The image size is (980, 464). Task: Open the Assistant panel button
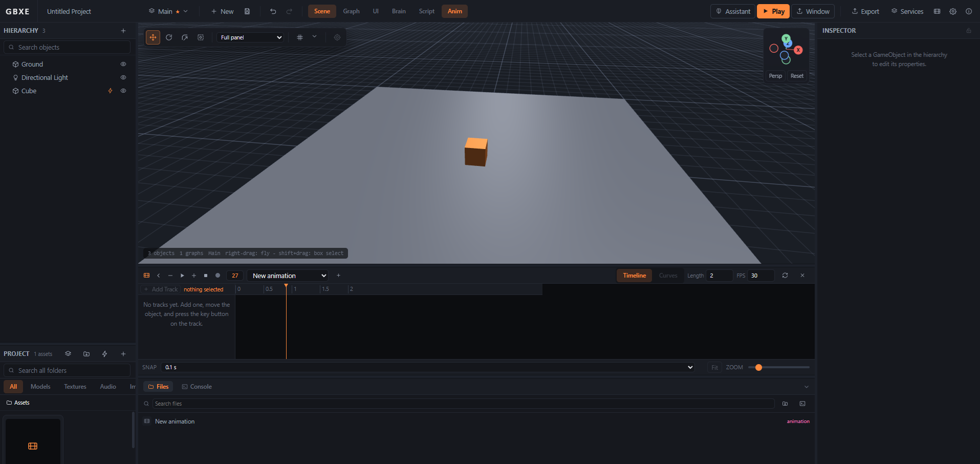733,11
